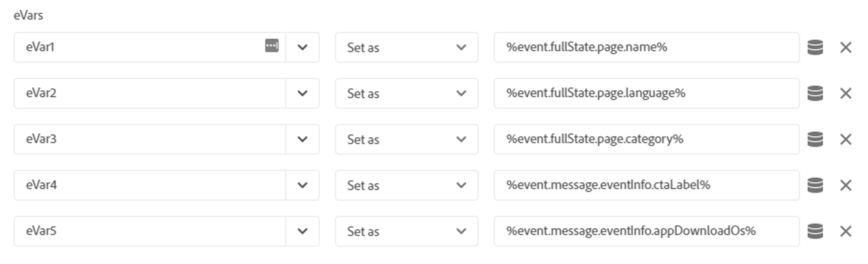The height and width of the screenshot is (264, 868).
Task: Open data element picker for eVar5 value
Action: coord(815,231)
